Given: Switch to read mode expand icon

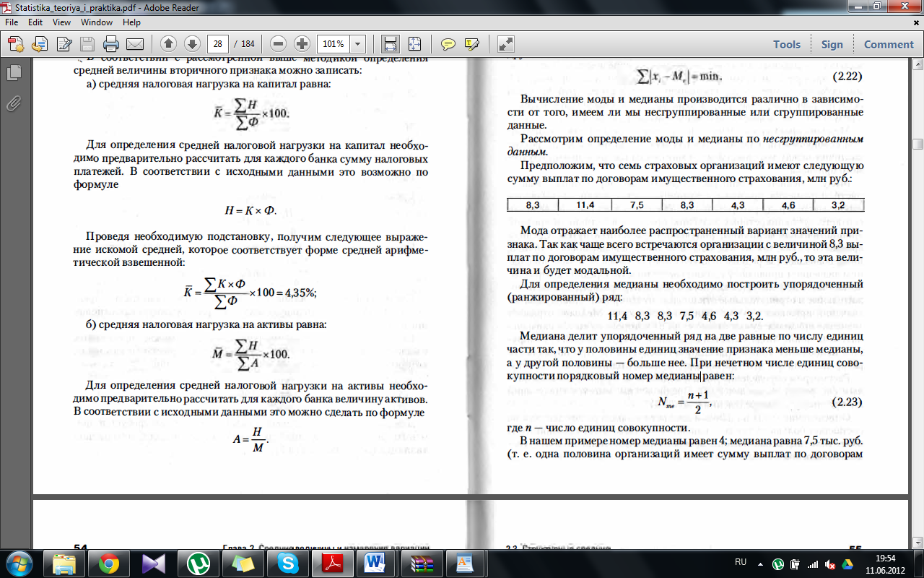Looking at the screenshot, I should click(x=506, y=43).
